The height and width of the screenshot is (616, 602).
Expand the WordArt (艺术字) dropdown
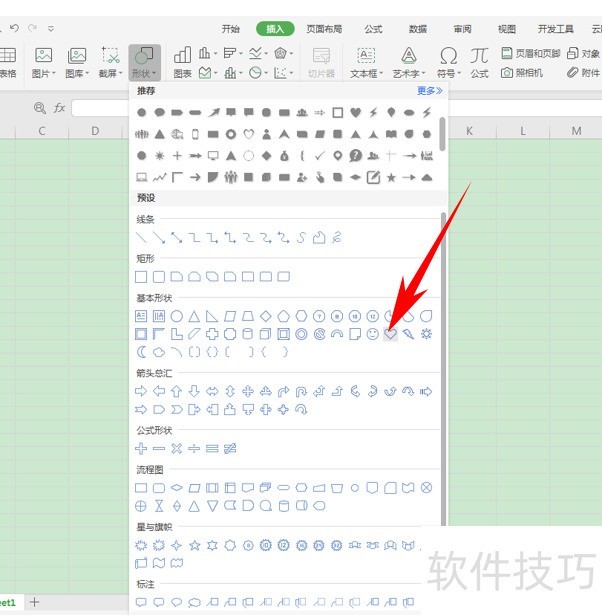(409, 62)
